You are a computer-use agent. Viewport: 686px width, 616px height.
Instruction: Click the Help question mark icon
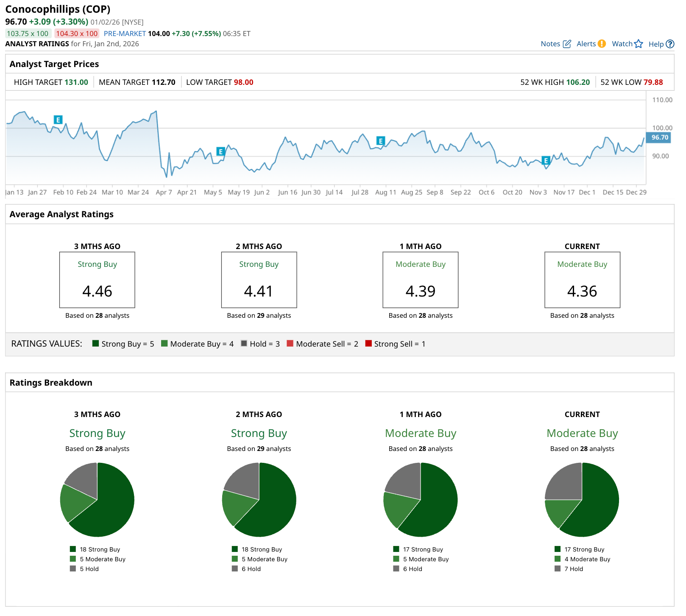pyautogui.click(x=670, y=44)
